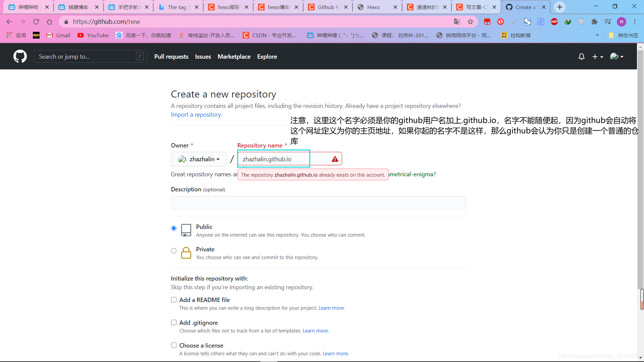Image resolution: width=644 pixels, height=362 pixels.
Task: Open the YouTube bookmark
Action: click(93, 35)
